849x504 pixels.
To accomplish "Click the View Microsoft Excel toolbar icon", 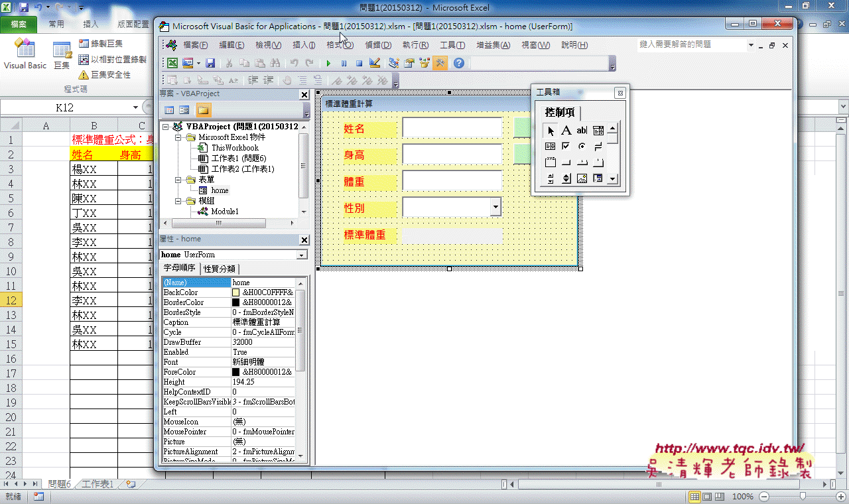I will pyautogui.click(x=172, y=63).
